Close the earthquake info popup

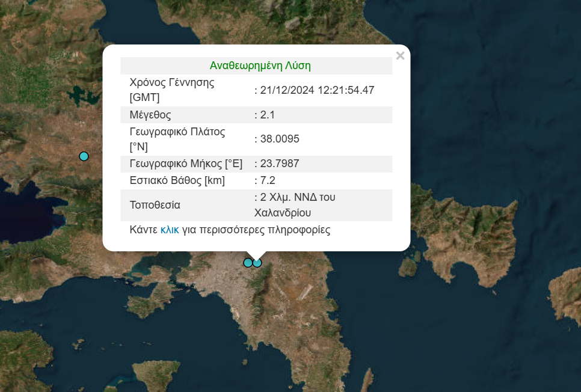coord(400,56)
